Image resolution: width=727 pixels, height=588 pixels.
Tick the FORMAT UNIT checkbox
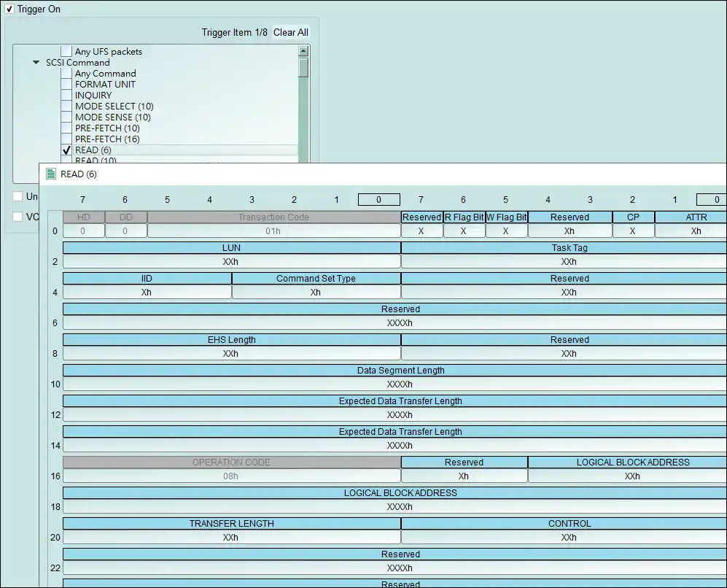tap(67, 84)
